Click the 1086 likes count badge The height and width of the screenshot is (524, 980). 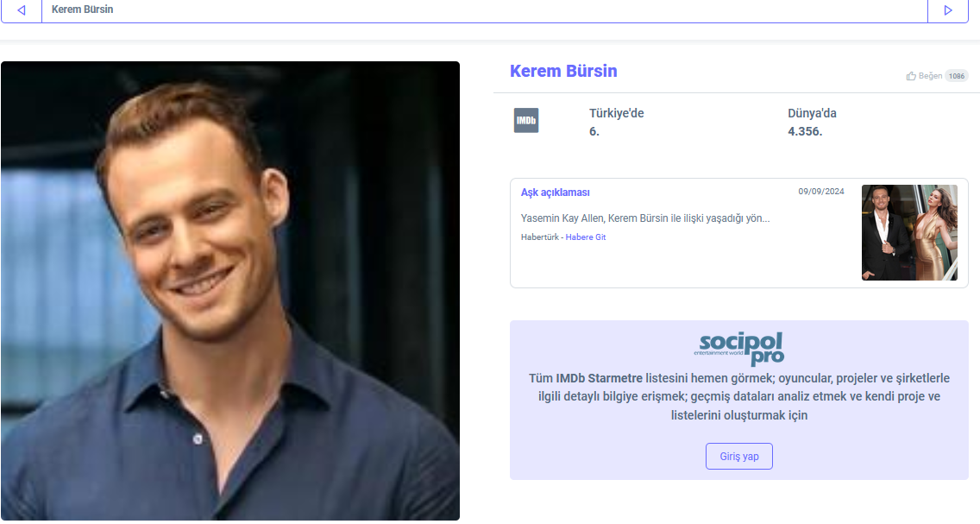click(x=956, y=76)
